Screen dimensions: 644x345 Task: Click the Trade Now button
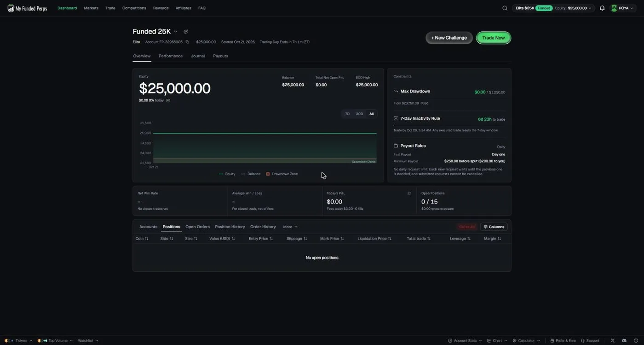pos(494,38)
